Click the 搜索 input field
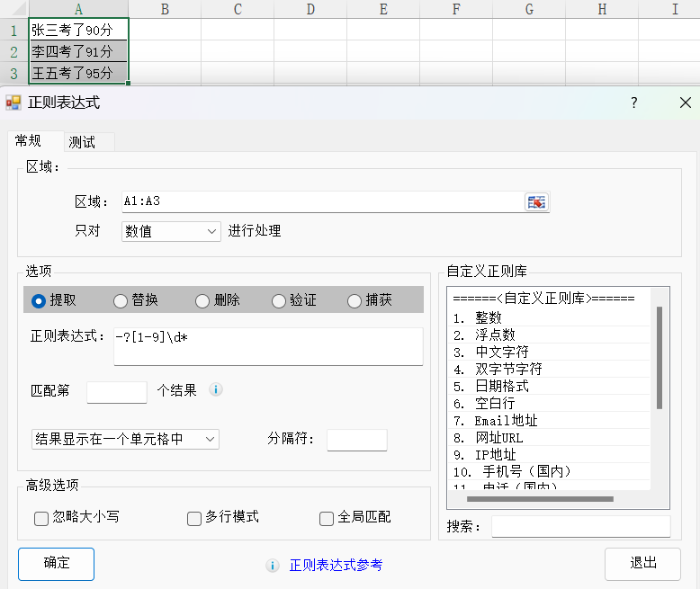This screenshot has width=700, height=589. click(x=580, y=526)
